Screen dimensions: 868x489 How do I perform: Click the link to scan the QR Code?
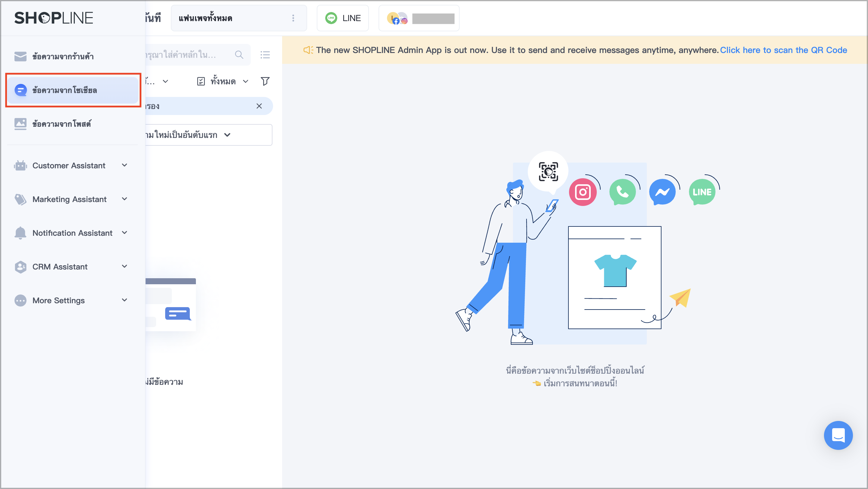point(783,50)
